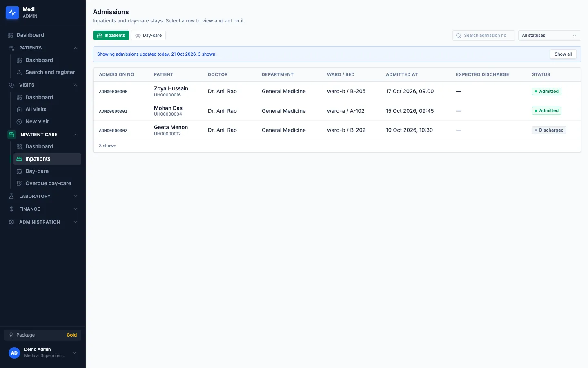Click Admitted badge for Zoya Hussain
This screenshot has height=368, width=588.
coord(547,92)
